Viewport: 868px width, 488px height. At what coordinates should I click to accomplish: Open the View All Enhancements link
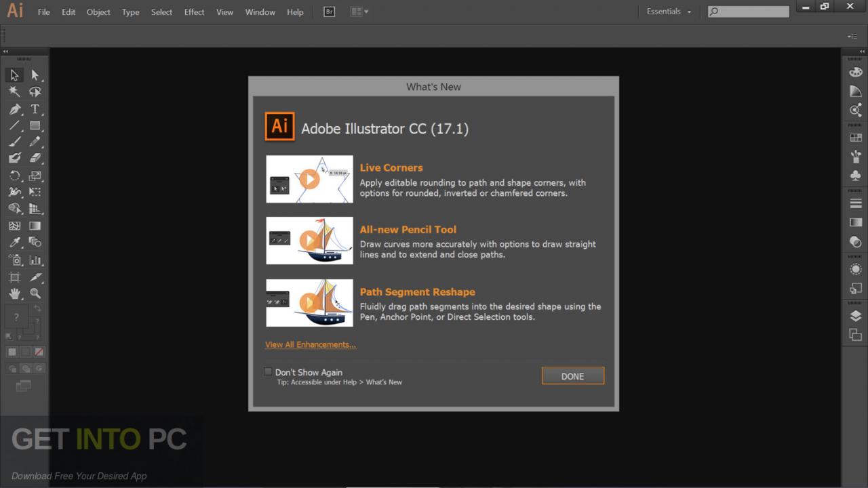tap(311, 344)
